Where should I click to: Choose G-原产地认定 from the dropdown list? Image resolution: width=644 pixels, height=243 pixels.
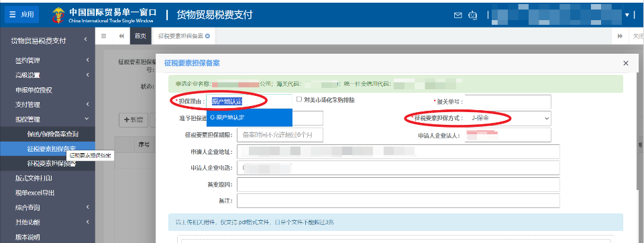pos(250,117)
